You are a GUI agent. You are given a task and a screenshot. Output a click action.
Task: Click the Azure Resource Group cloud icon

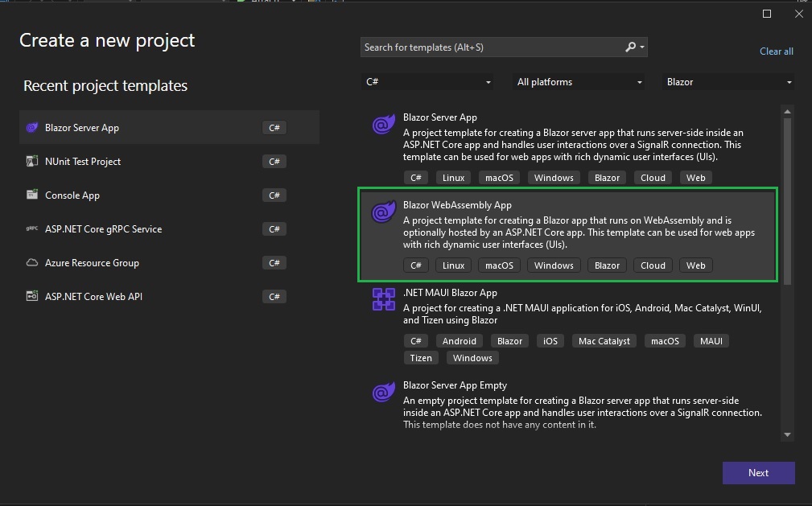pos(32,262)
